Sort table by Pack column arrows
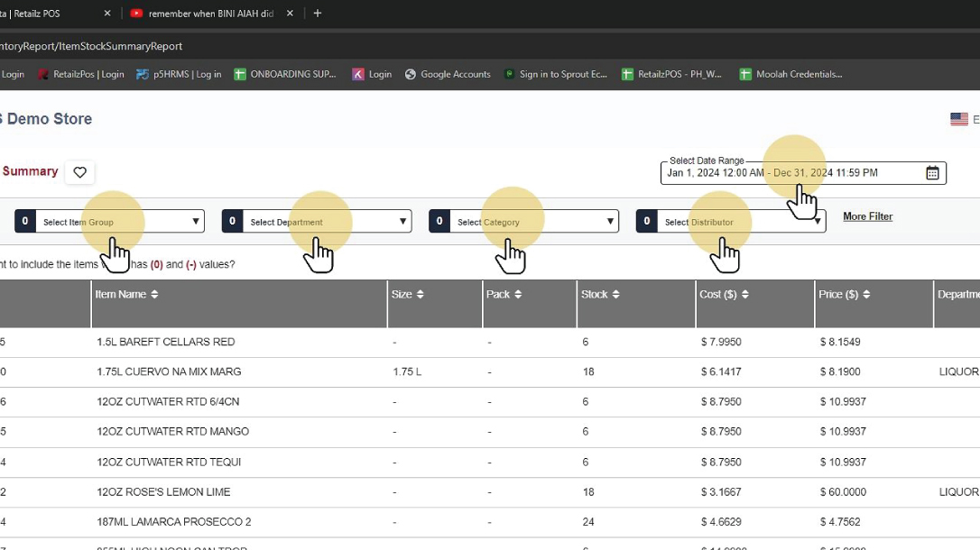Screen dimensions: 980x550 coord(517,295)
